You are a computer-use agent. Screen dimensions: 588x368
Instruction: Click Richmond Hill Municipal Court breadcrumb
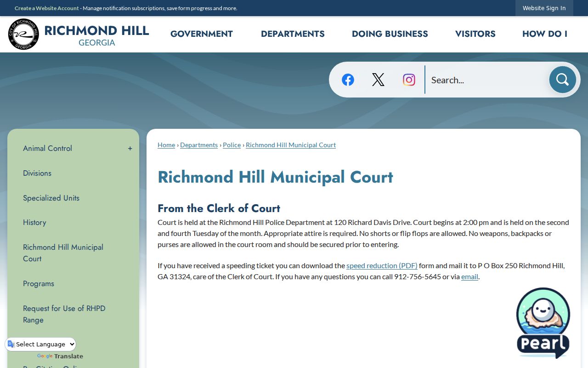point(291,145)
